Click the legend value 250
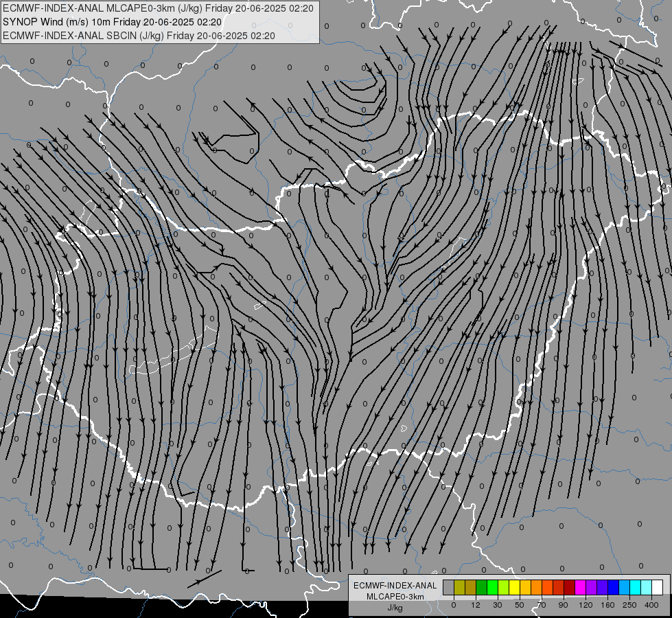672x618 pixels. [x=629, y=605]
